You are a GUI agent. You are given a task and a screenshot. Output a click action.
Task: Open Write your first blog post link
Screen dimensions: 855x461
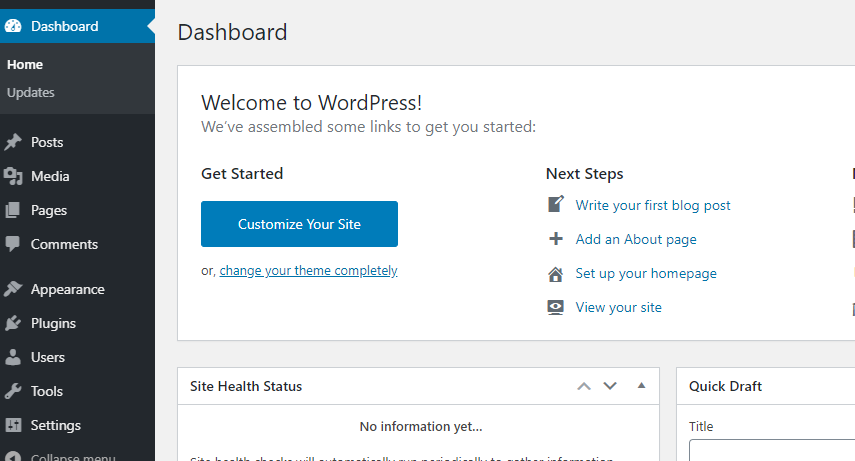point(653,206)
